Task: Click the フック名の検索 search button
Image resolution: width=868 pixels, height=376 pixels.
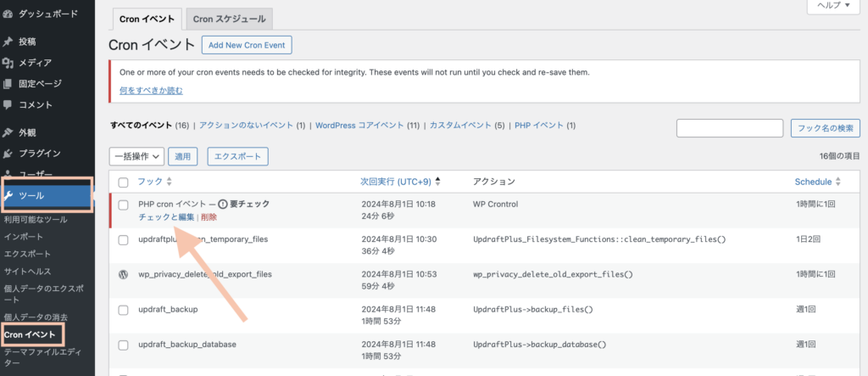Action: 826,128
